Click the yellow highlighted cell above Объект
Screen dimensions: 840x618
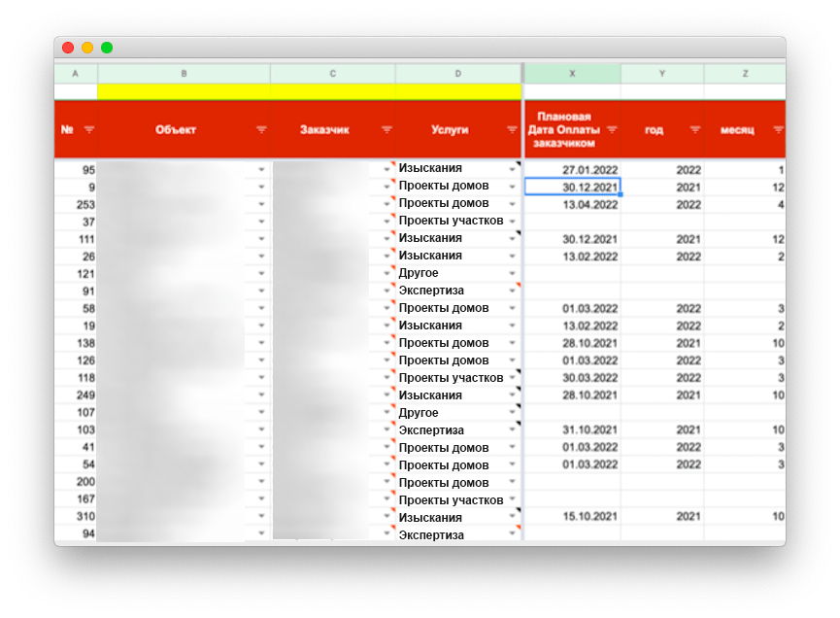point(184,91)
